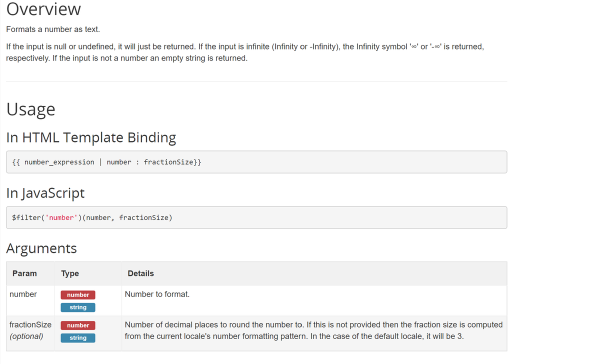The height and width of the screenshot is (364, 600).
Task: Click the Details column header
Action: click(140, 273)
